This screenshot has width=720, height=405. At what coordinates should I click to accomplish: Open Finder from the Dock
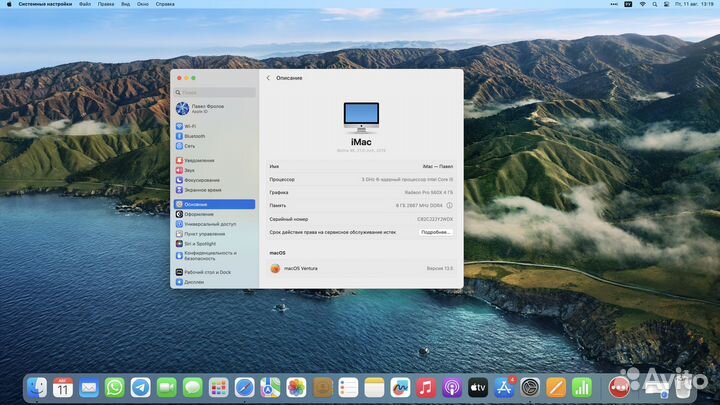(37, 388)
